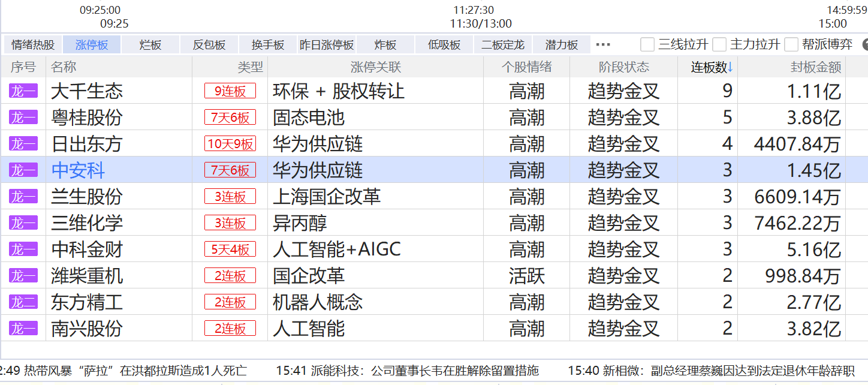Select stock 兰生股份

click(x=87, y=197)
